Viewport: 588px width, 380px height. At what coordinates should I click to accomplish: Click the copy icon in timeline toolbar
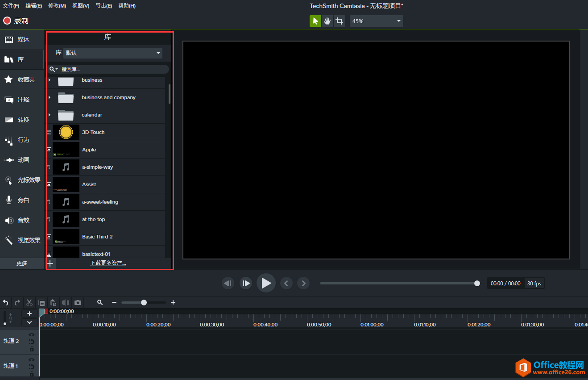pos(41,302)
